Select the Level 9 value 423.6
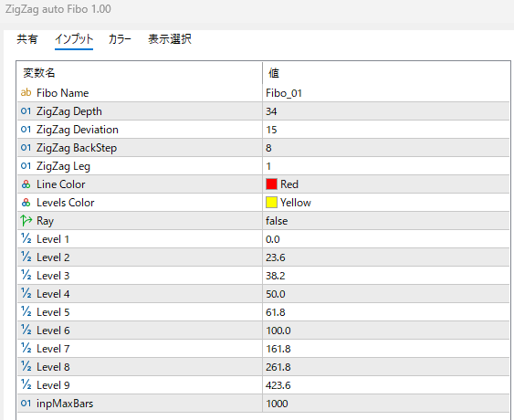Image resolution: width=514 pixels, height=420 pixels. pyautogui.click(x=386, y=385)
